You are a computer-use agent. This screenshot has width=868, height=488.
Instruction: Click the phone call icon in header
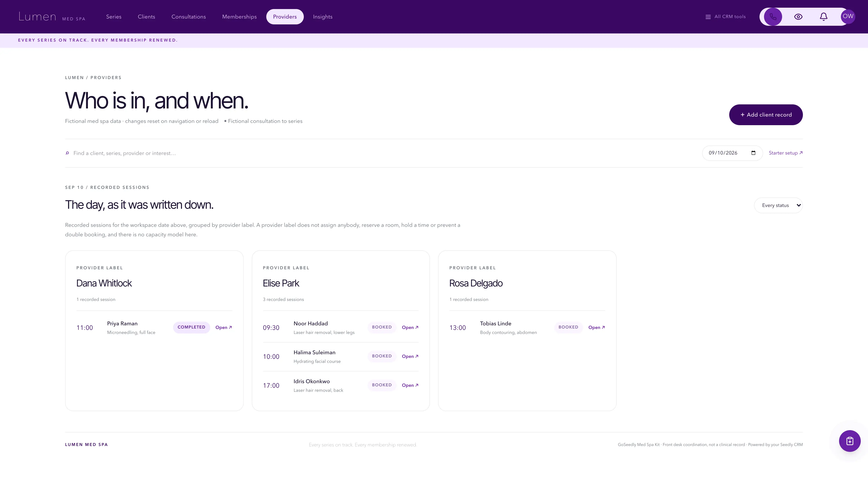[x=773, y=16]
